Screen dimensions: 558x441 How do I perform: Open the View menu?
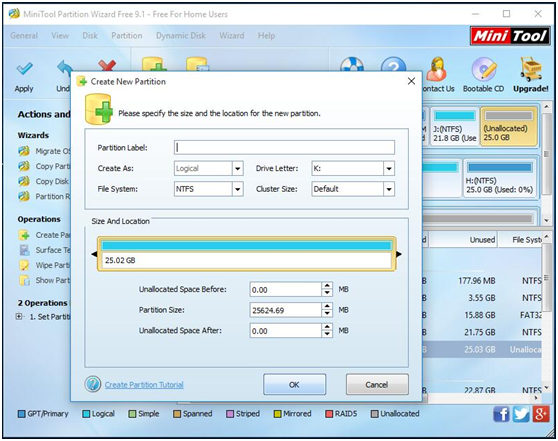tap(60, 36)
